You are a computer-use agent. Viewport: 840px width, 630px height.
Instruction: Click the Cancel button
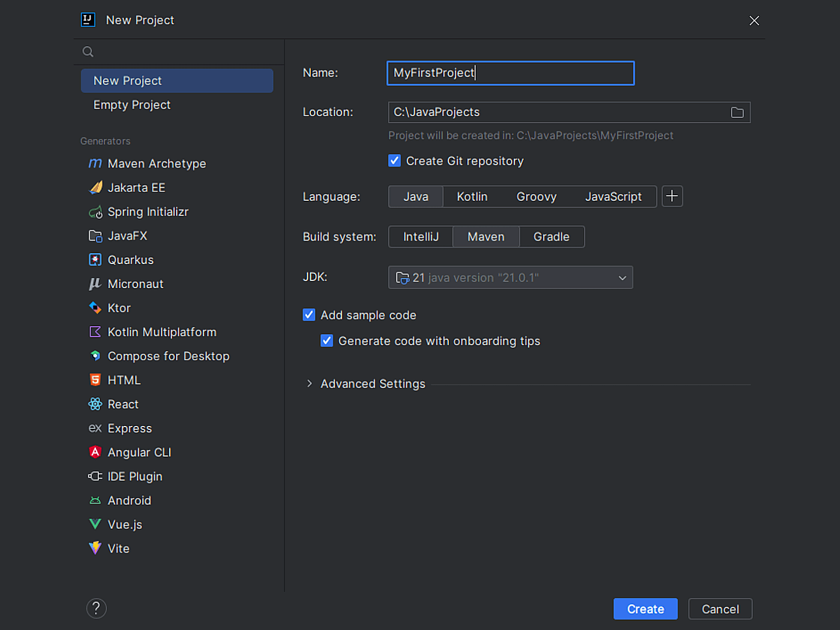pos(721,609)
